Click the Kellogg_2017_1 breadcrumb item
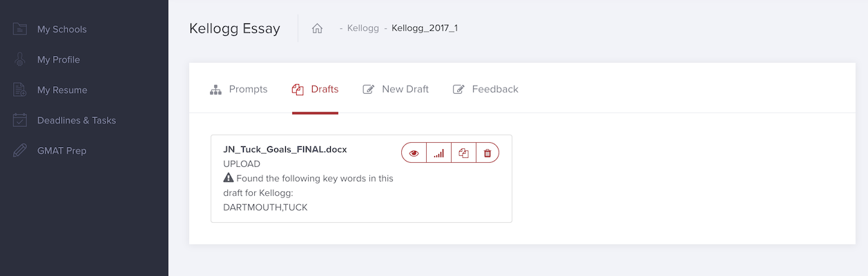This screenshot has width=868, height=276. click(x=424, y=29)
